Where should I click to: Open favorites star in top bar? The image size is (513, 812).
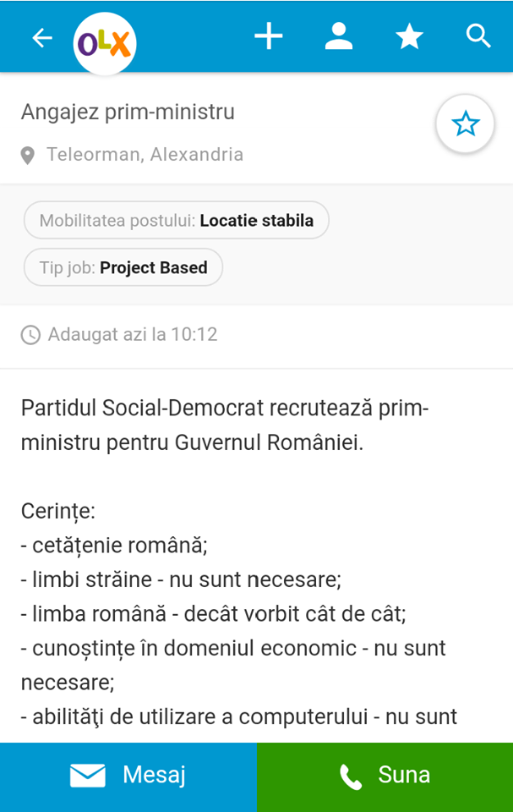coord(410,36)
